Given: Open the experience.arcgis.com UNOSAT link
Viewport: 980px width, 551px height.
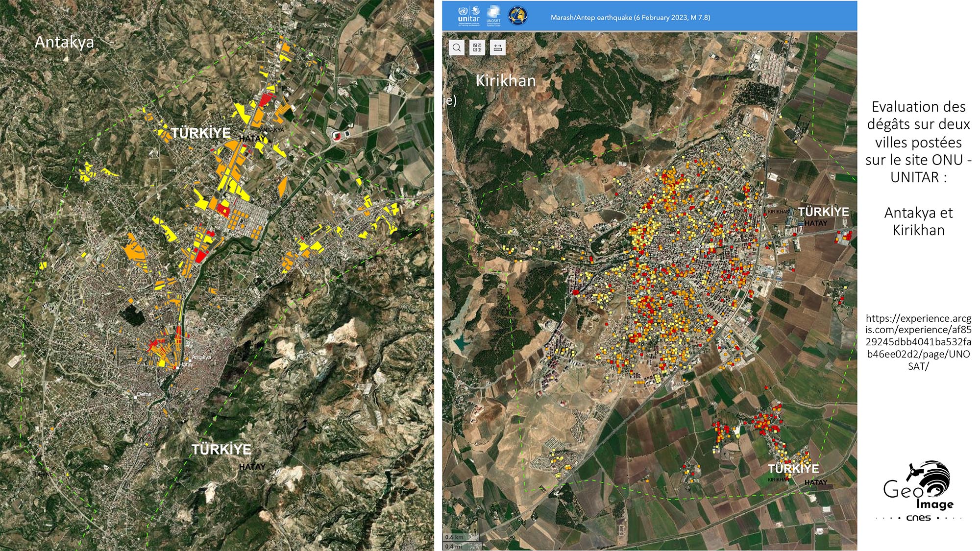Looking at the screenshot, I should pyautogui.click(x=918, y=342).
